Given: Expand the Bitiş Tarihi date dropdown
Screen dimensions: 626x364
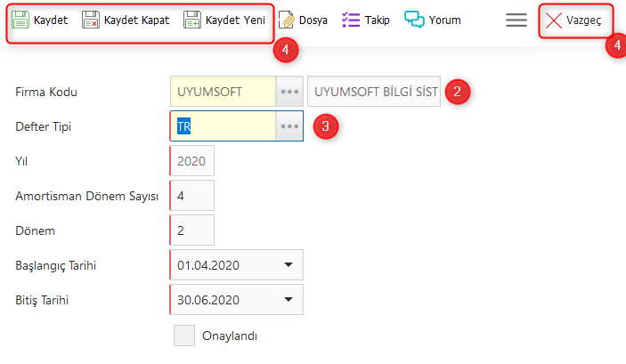Looking at the screenshot, I should pos(288,300).
